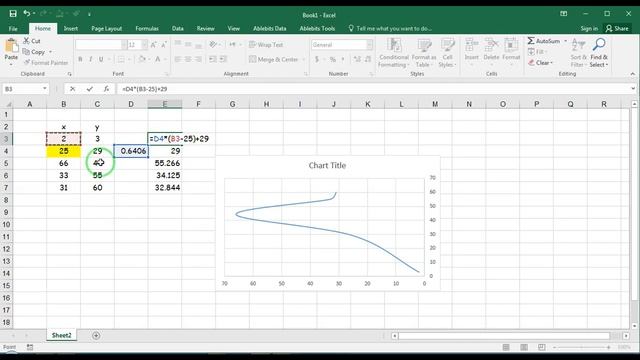Viewport: 640px width, 360px height.
Task: Click the Font Color letter A
Action: (158, 59)
